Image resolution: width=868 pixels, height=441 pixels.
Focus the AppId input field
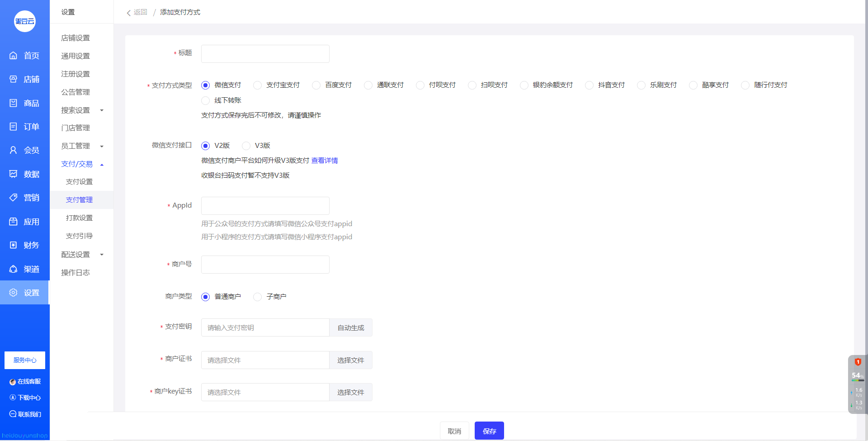(x=265, y=206)
